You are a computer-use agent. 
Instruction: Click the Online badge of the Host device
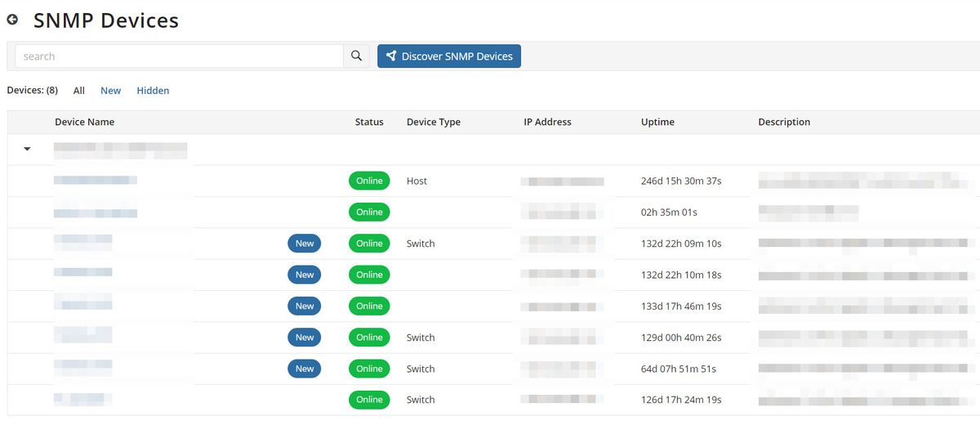tap(369, 181)
